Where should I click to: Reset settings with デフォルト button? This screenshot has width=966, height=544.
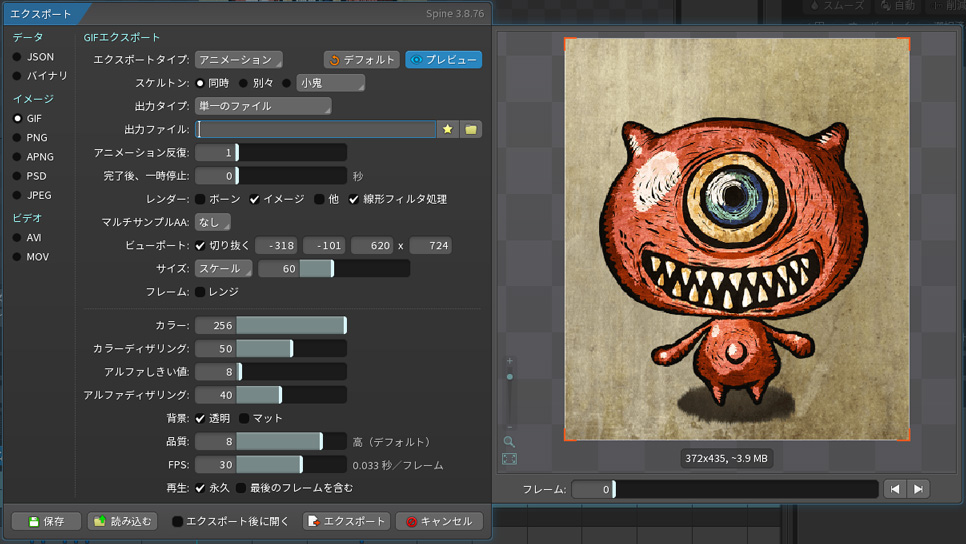coord(362,60)
